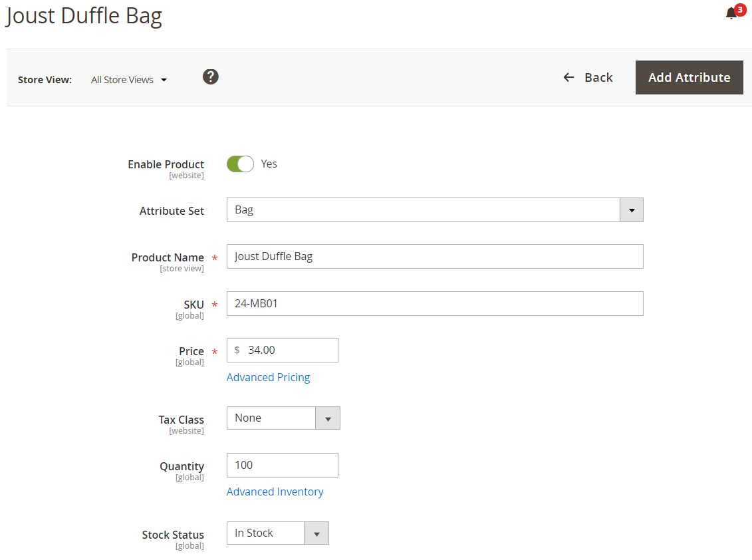Open the Store View switcher

tap(129, 80)
